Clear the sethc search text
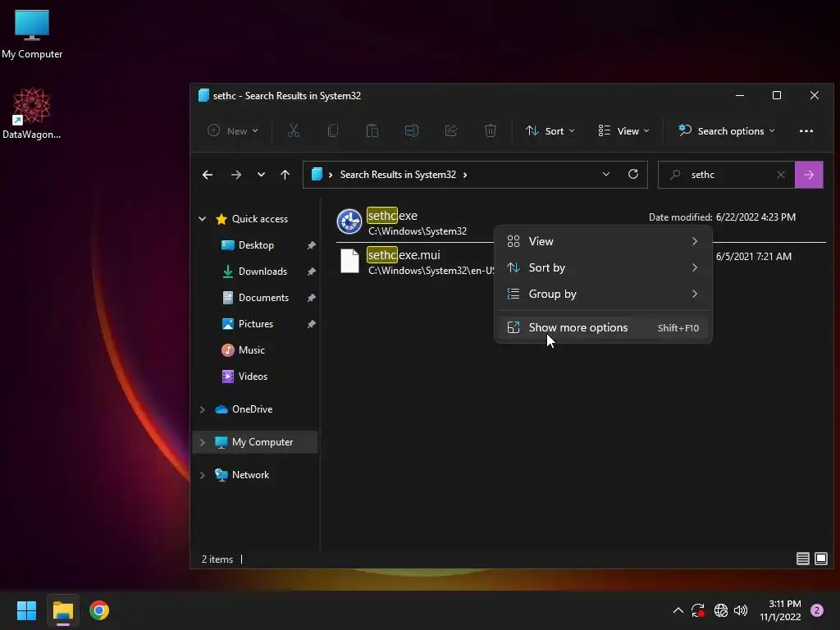 point(781,175)
